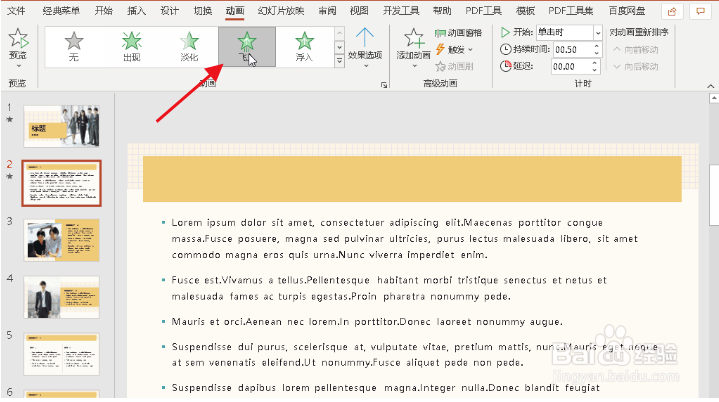
Task: Open the Baidu Netdisk tab
Action: [x=627, y=11]
